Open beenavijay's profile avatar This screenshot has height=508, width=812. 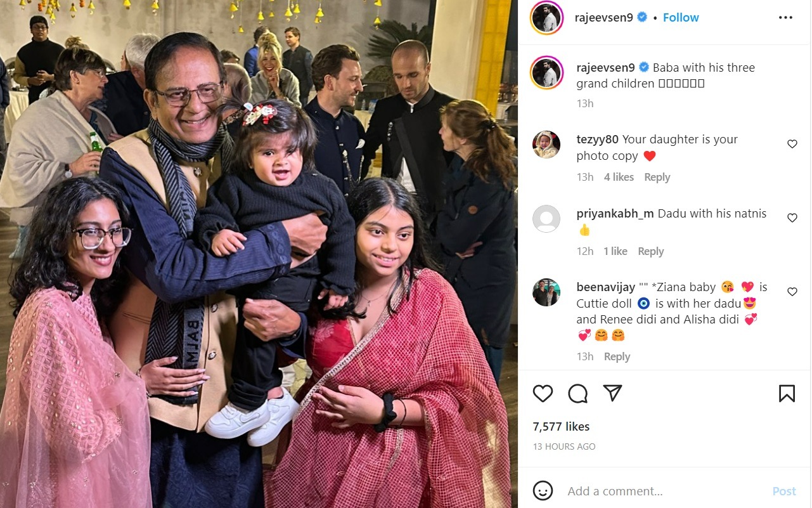[x=546, y=292]
